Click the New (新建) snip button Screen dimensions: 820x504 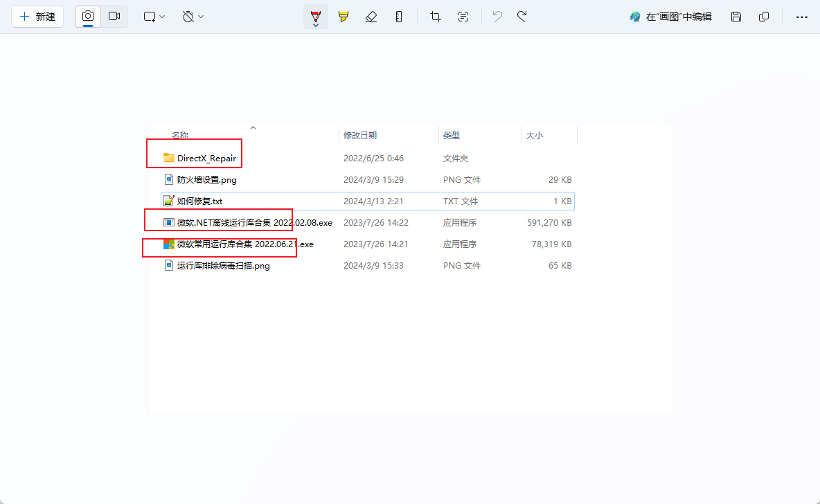coord(37,17)
